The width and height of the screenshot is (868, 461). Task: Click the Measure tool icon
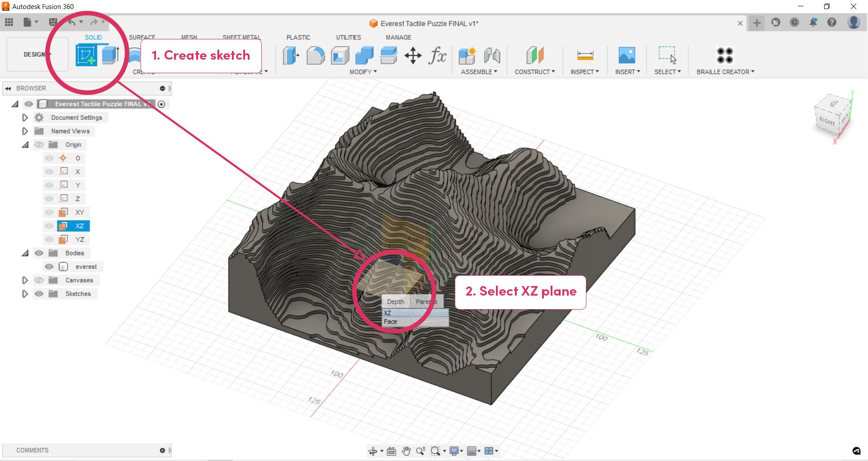point(585,56)
